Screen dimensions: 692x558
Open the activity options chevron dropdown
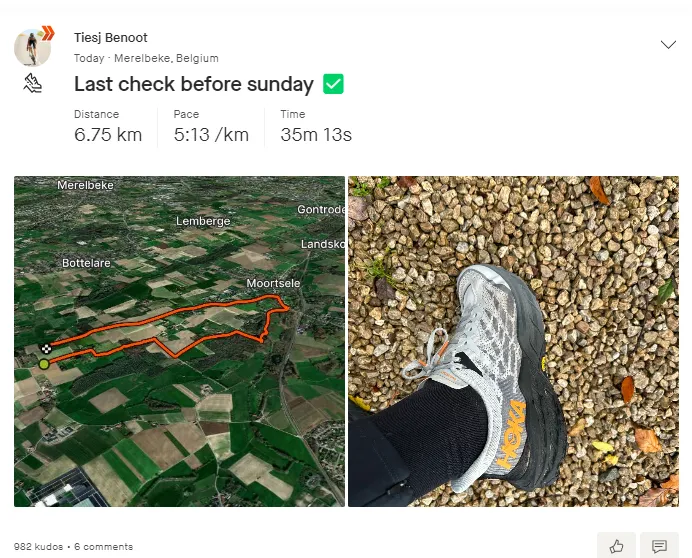(668, 45)
